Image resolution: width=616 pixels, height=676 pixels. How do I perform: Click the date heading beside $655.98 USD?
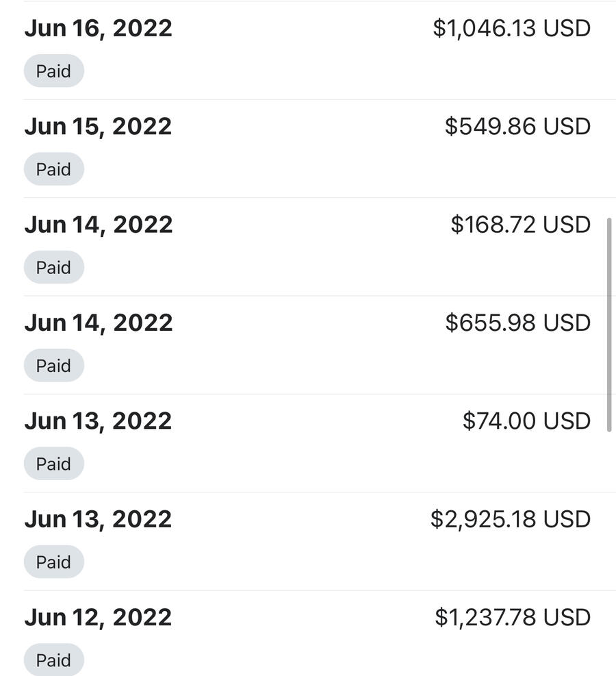pos(98,323)
